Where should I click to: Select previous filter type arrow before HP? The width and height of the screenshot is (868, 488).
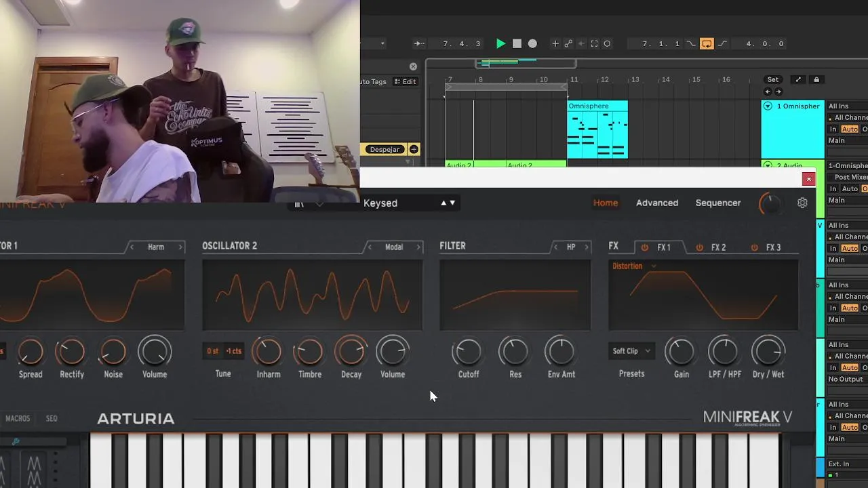pyautogui.click(x=555, y=247)
